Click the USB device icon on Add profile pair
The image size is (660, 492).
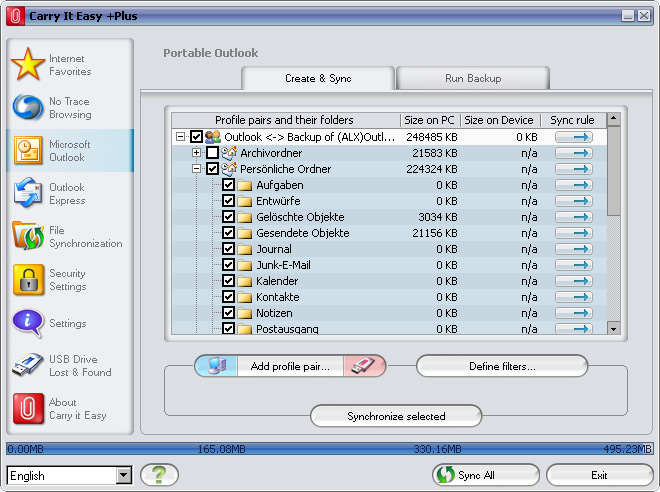pos(364,366)
